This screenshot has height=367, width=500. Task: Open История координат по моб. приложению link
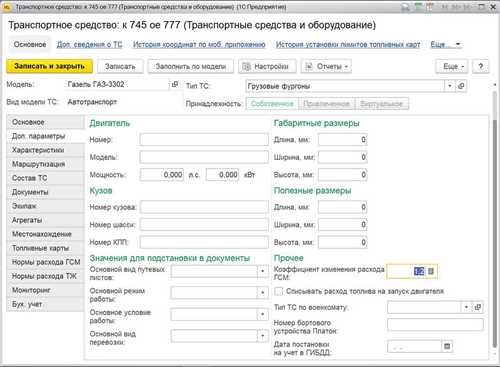[199, 44]
